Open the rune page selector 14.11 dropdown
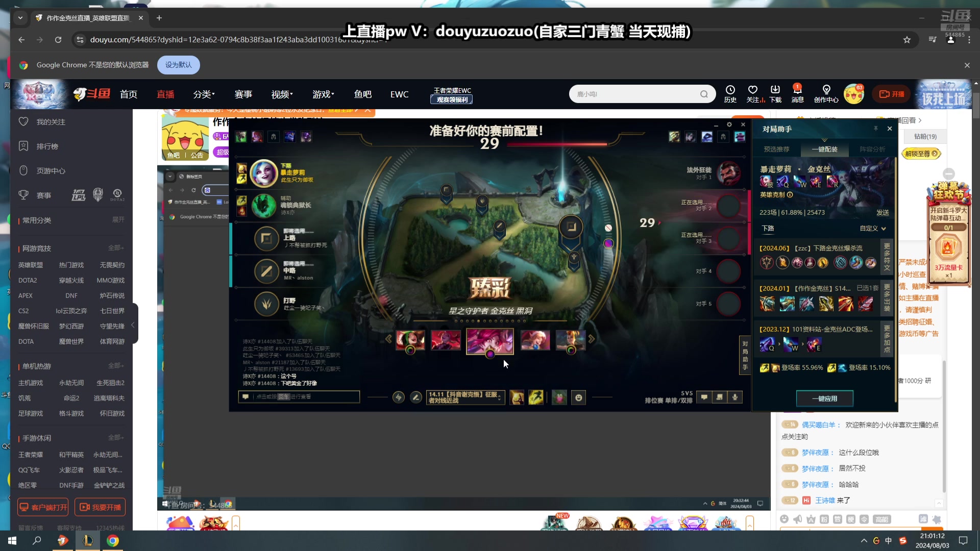Viewport: 980px width, 551px height. click(x=465, y=397)
